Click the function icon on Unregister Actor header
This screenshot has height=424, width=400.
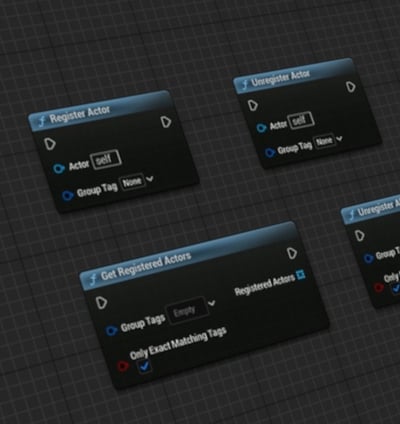[x=245, y=84]
